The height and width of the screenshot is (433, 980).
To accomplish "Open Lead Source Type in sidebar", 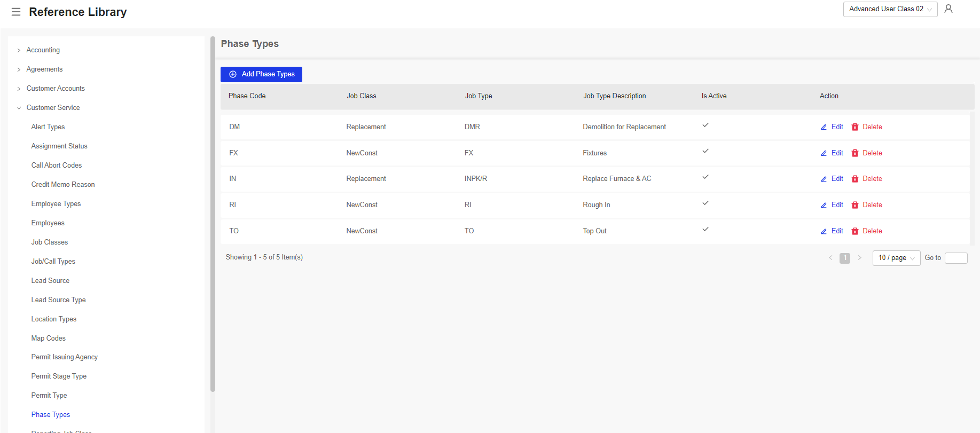I will tap(59, 300).
